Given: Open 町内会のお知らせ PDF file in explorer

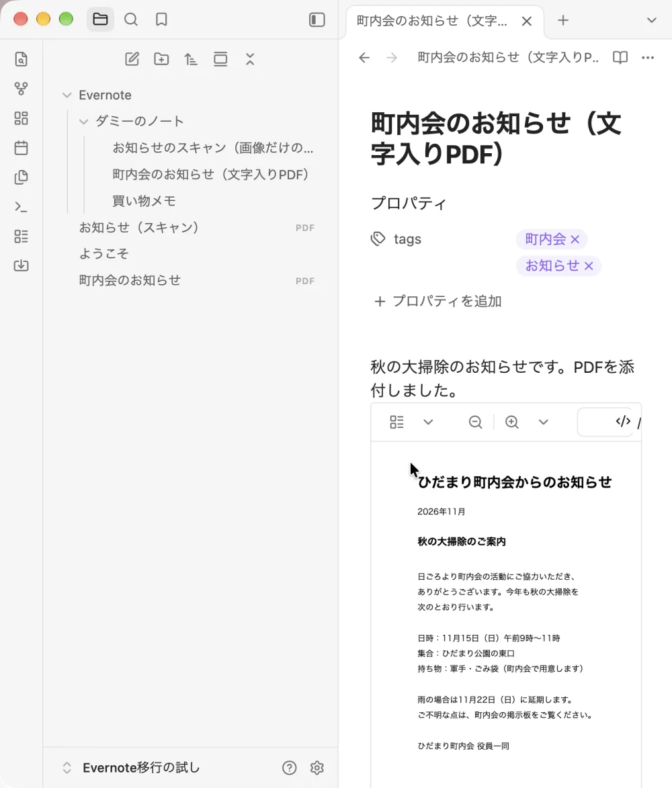Looking at the screenshot, I should [196, 280].
